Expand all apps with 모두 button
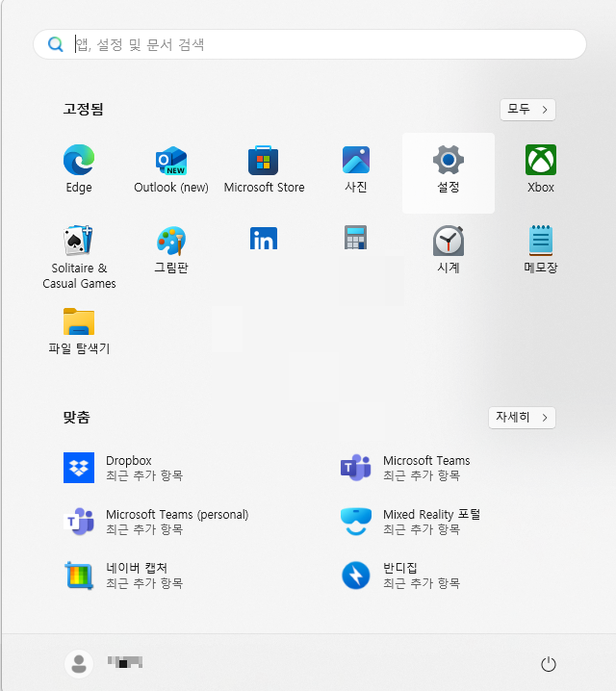This screenshot has width=616, height=691. click(x=527, y=110)
